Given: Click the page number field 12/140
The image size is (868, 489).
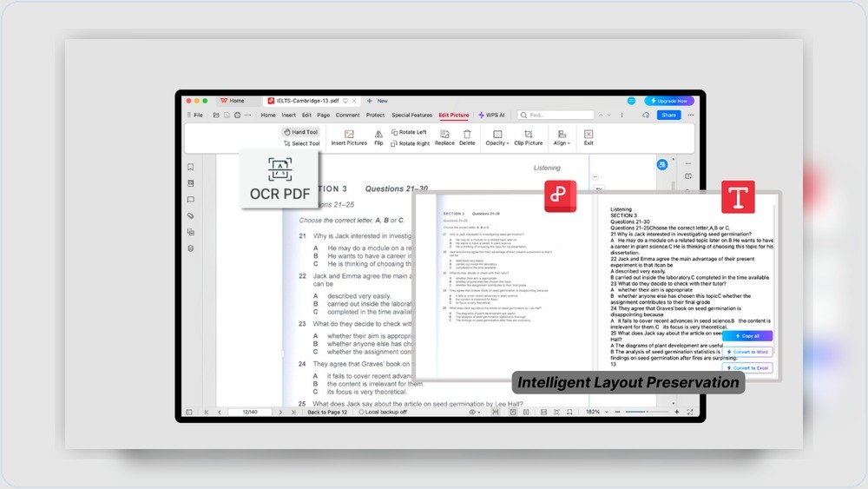Looking at the screenshot, I should tap(250, 412).
